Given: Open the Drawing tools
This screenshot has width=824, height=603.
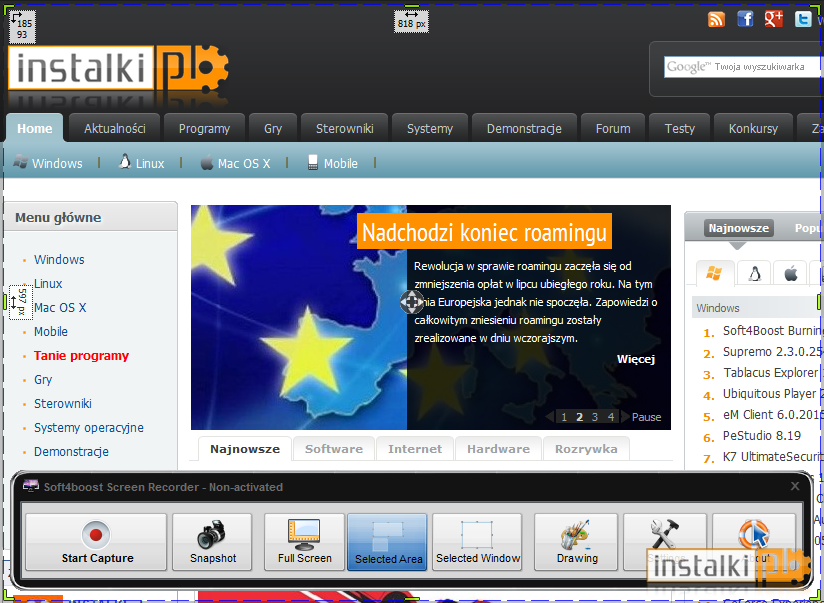Looking at the screenshot, I should pos(576,542).
